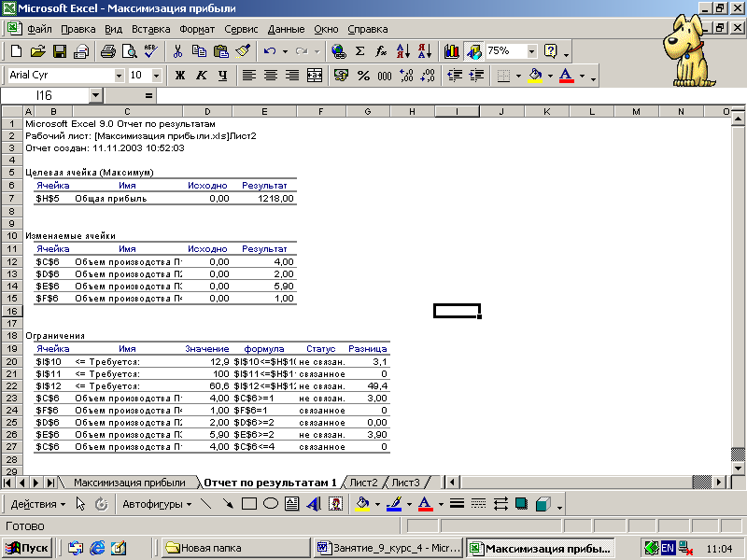Align text right
The width and height of the screenshot is (747, 560).
[292, 76]
